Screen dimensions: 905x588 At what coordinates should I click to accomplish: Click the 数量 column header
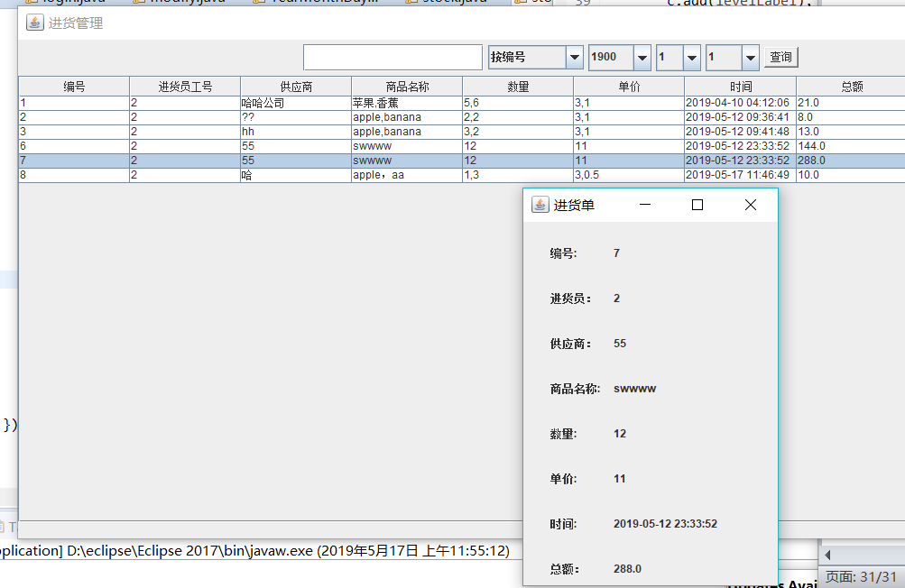coord(518,87)
